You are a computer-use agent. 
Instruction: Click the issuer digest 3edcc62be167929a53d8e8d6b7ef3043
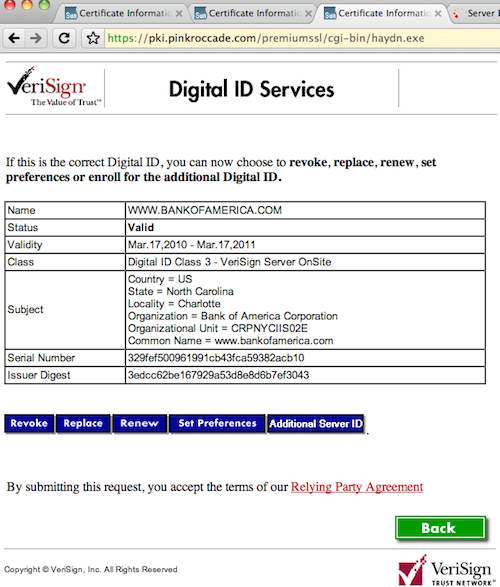point(218,375)
